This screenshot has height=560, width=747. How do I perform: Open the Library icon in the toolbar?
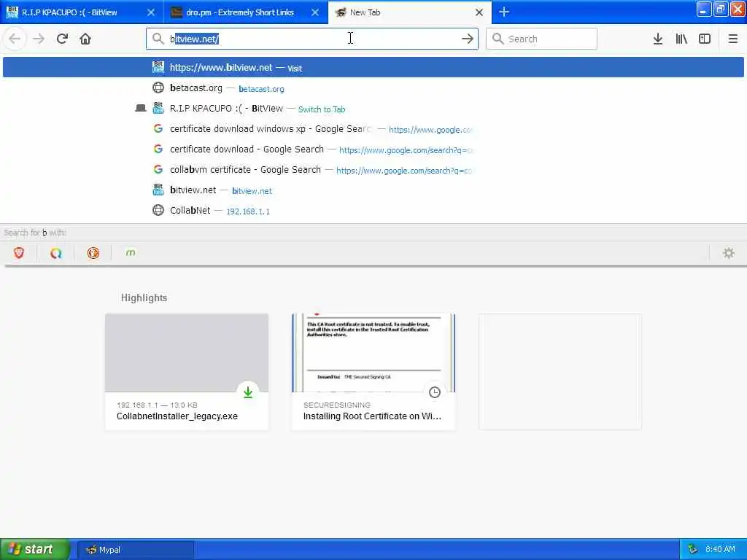681,39
